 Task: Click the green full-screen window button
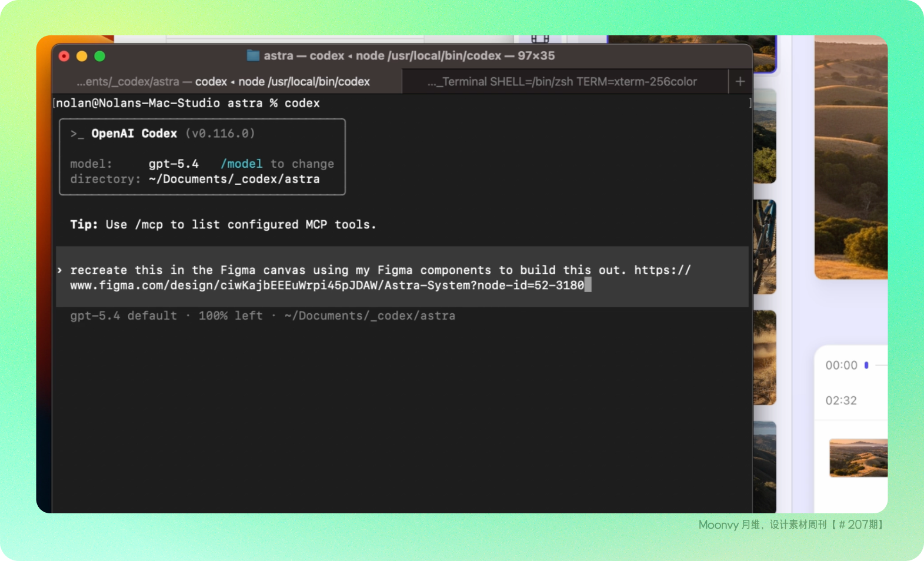(x=100, y=56)
